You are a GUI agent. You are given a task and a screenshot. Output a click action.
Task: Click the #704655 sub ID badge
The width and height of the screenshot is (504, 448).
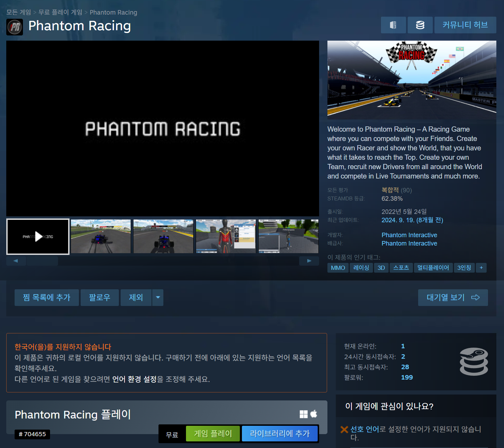[32, 434]
